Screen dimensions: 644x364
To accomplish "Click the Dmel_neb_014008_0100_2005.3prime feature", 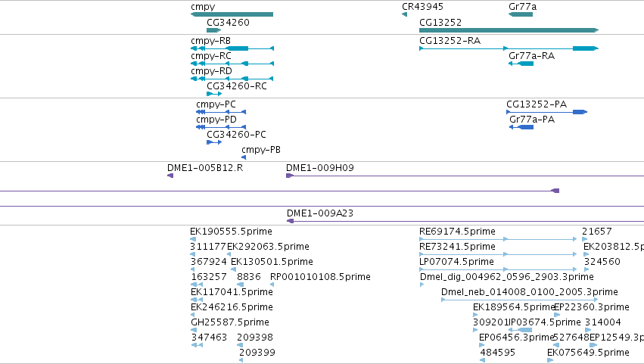I will [x=520, y=300].
